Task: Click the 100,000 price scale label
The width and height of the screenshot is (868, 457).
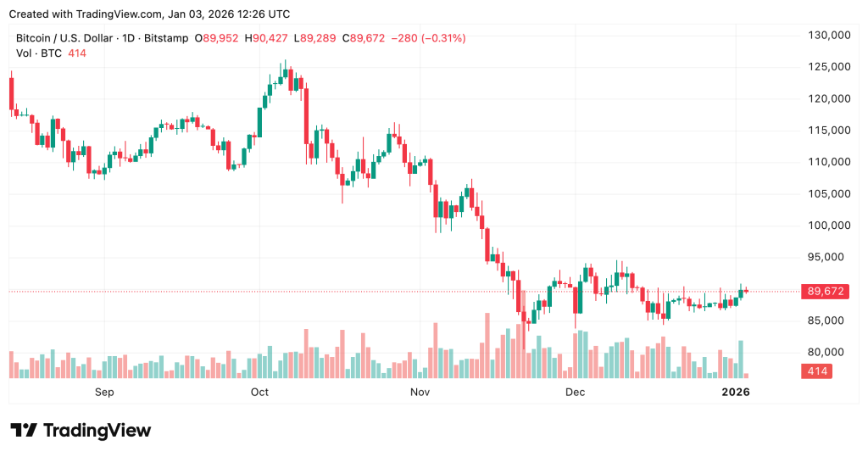Action: click(827, 226)
